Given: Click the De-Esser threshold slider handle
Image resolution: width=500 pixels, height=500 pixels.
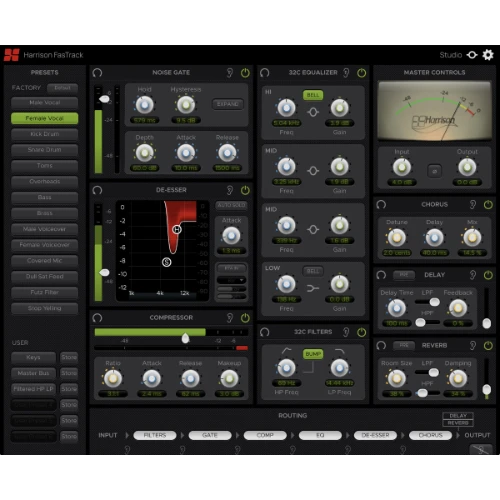Looking at the screenshot, I should pyautogui.click(x=104, y=273).
